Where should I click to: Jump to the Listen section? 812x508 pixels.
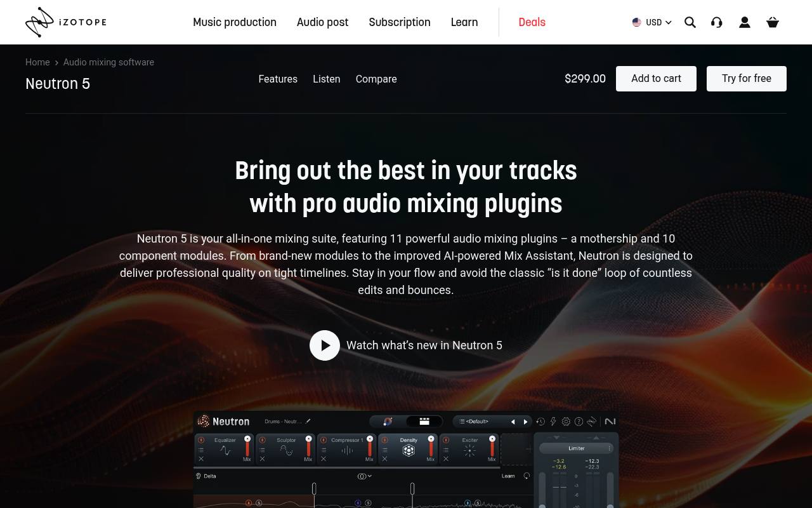tap(327, 79)
